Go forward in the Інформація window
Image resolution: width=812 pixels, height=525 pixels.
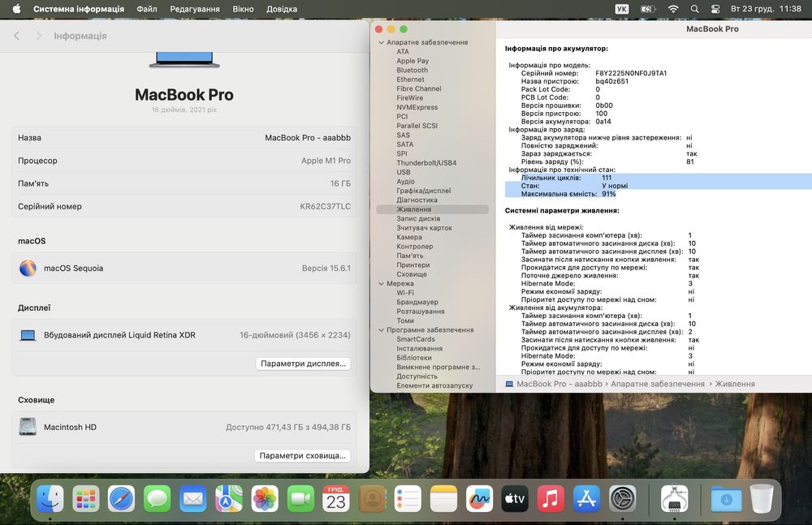click(38, 36)
